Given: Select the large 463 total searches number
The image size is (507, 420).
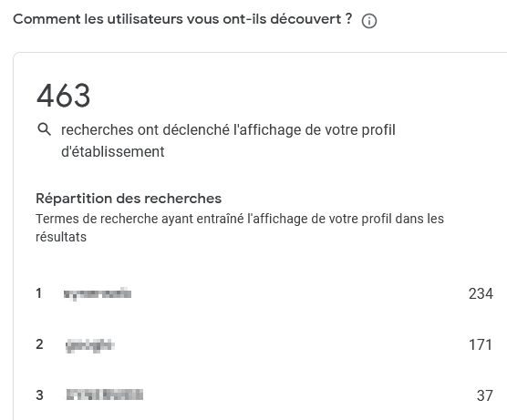Looking at the screenshot, I should click(x=64, y=96).
